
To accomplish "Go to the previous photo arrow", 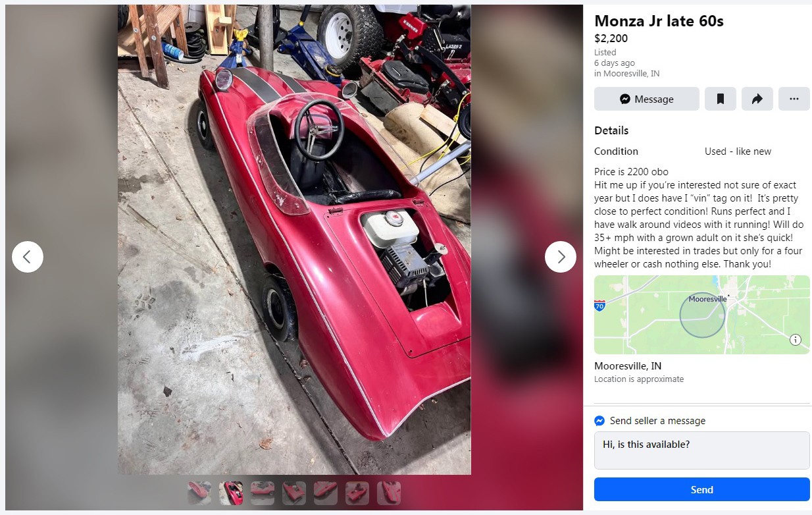I will click(x=28, y=257).
